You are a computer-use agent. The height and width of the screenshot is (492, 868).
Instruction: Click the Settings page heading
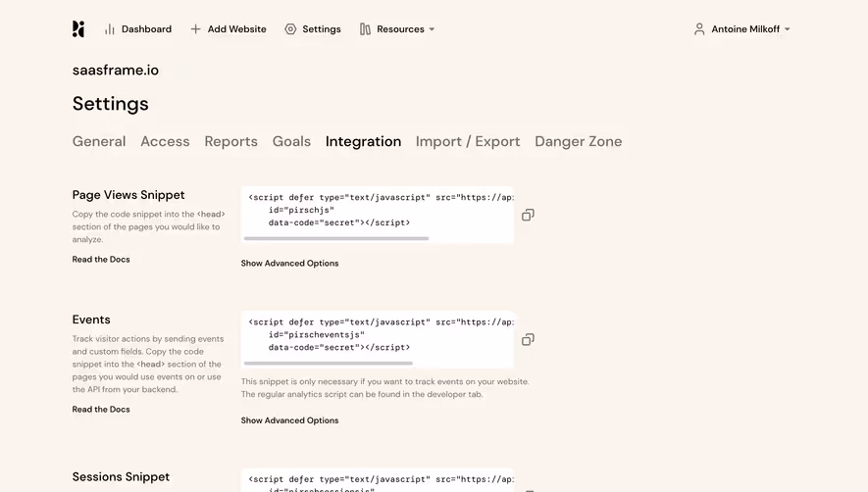coord(110,104)
